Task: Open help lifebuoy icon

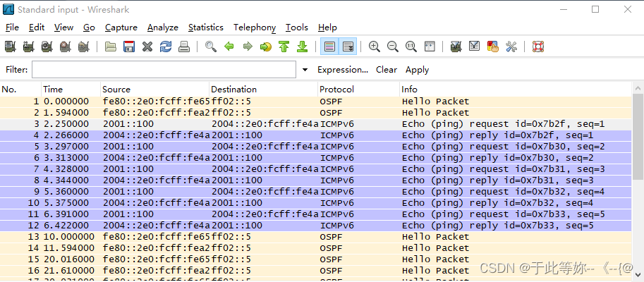Action: tap(538, 47)
